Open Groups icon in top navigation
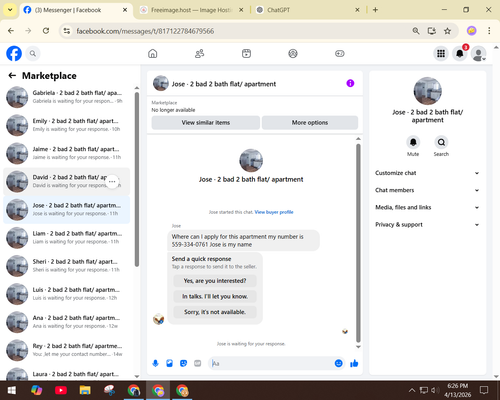The image size is (500, 400). pyautogui.click(x=293, y=53)
